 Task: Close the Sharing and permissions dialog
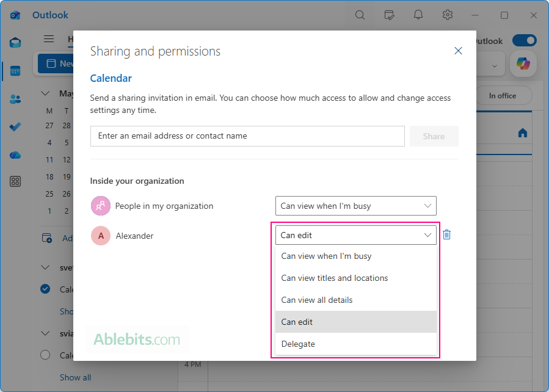[x=458, y=51]
